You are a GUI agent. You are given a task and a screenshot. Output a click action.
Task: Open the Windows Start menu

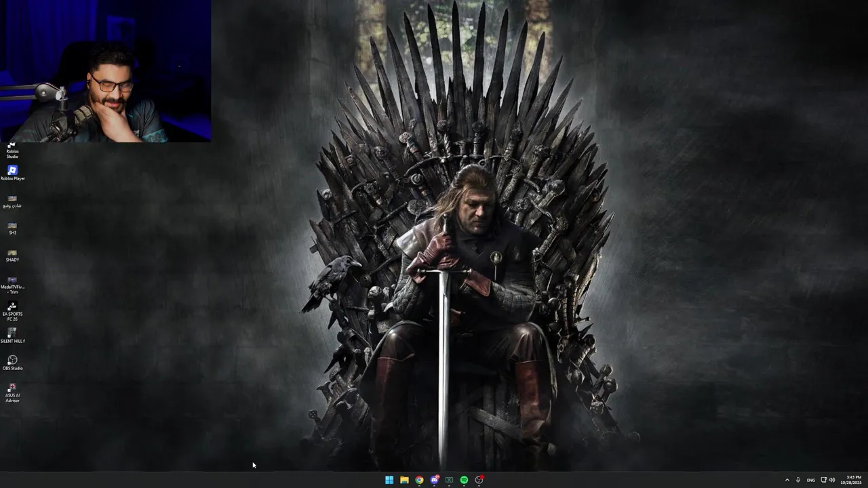click(x=389, y=480)
